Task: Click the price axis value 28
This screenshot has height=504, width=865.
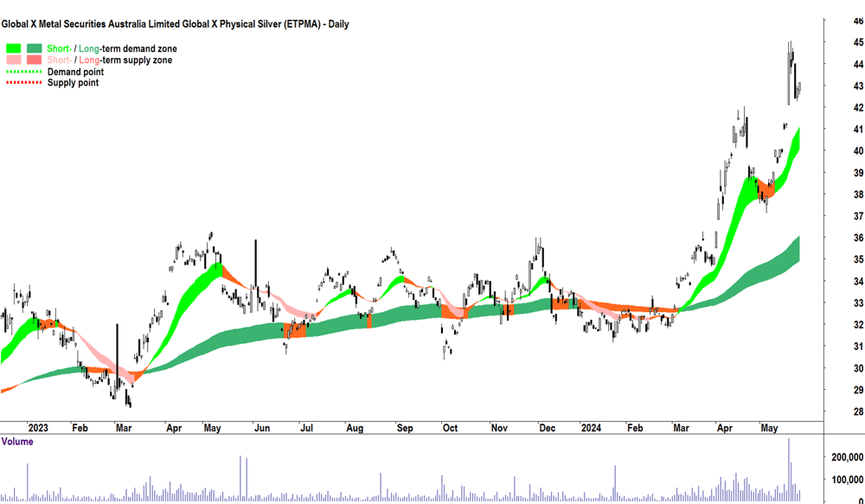Action: click(858, 411)
